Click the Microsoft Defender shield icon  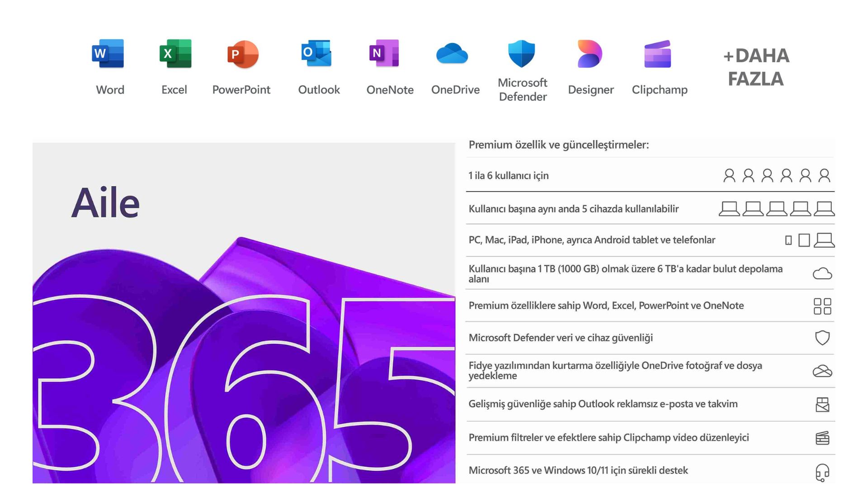(x=521, y=54)
